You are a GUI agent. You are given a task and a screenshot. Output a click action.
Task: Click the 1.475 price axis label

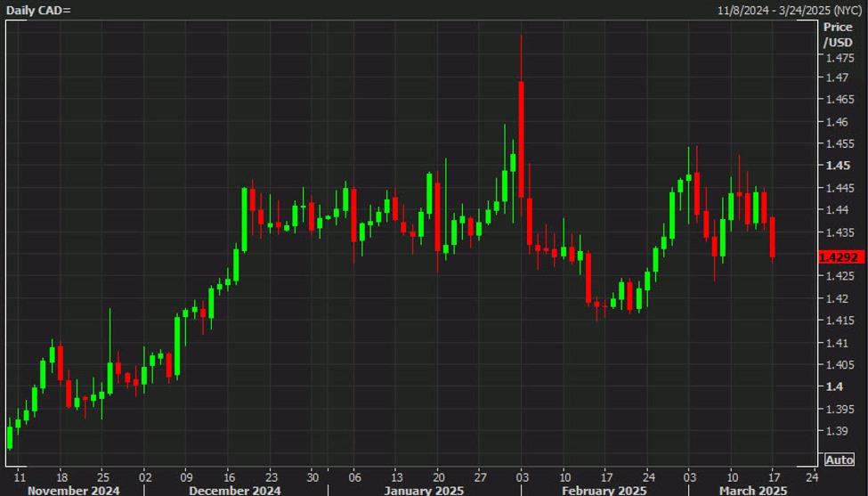pyautogui.click(x=835, y=56)
